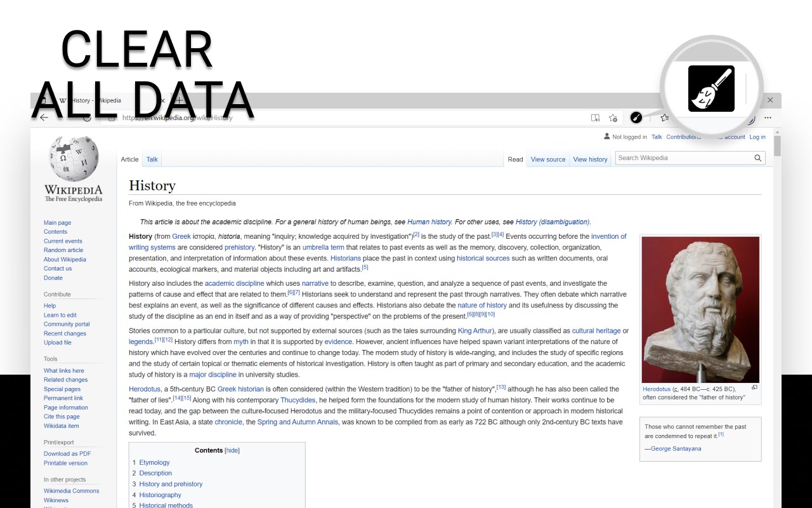
Task: Click the broom clear-data extension icon in toolbar
Action: click(636, 117)
